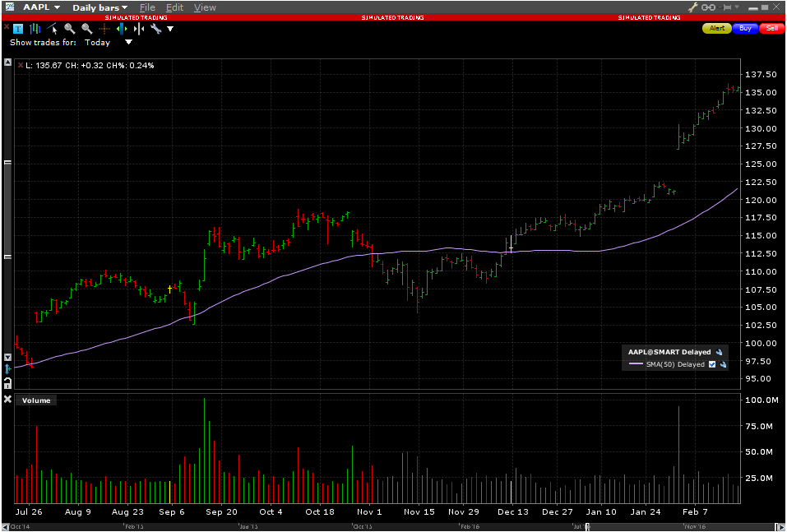Click the Feb 7 date axis label
This screenshot has height=532, width=787.
pos(695,512)
